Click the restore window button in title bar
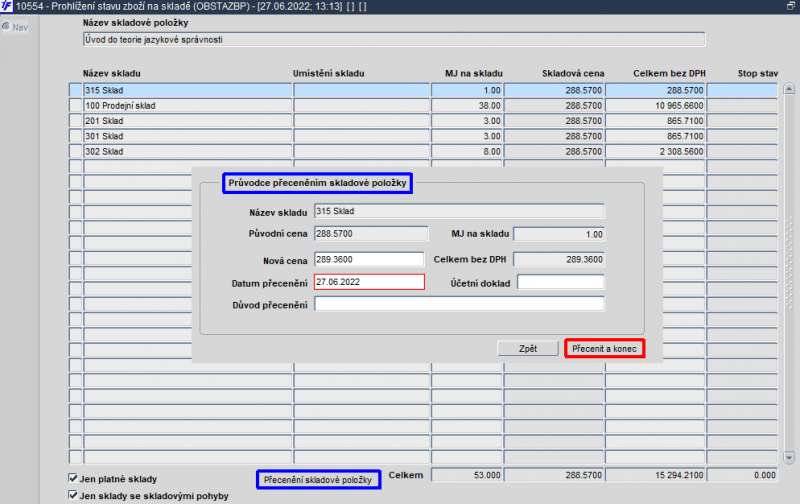The image size is (800, 504). [791, 6]
